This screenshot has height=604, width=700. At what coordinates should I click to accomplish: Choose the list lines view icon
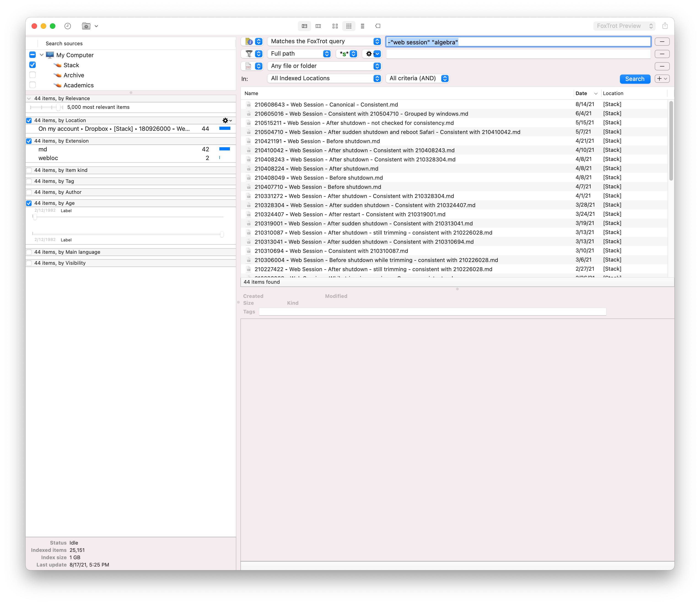coord(363,26)
